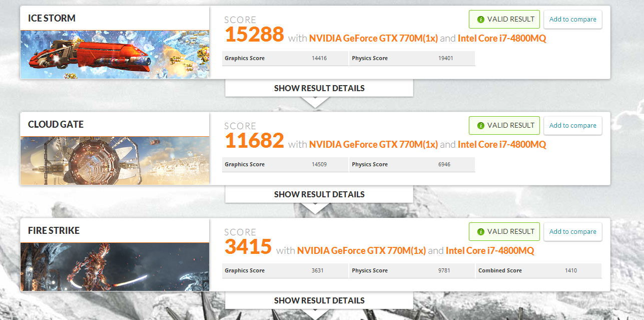Viewport: 644px width, 320px height.
Task: Select the Fire Strike graphics score 3631
Action: (x=318, y=271)
